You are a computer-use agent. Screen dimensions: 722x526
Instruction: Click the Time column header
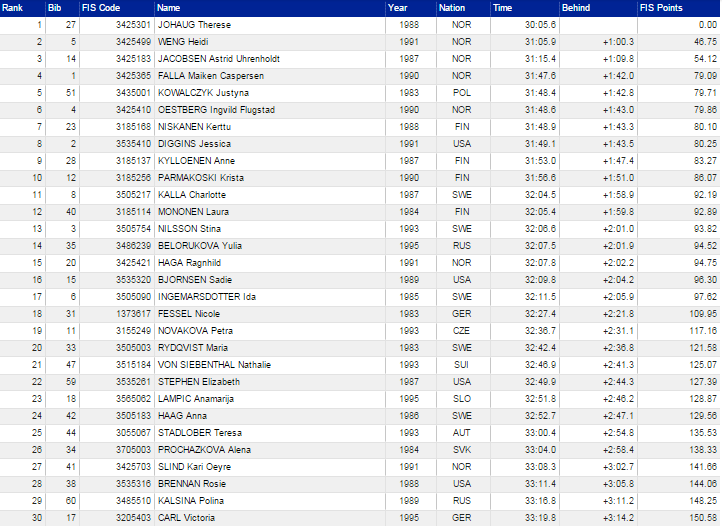point(502,8)
